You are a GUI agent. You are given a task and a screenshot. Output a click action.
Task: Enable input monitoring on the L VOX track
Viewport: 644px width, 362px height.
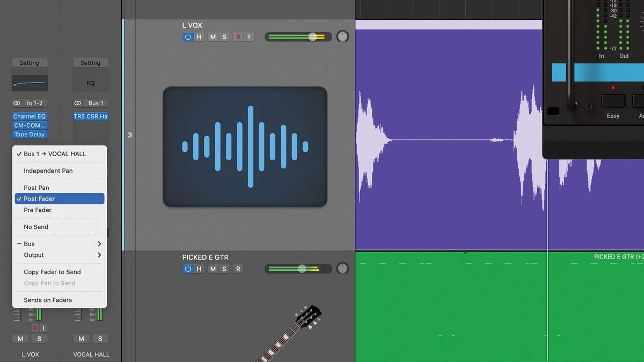(248, 36)
